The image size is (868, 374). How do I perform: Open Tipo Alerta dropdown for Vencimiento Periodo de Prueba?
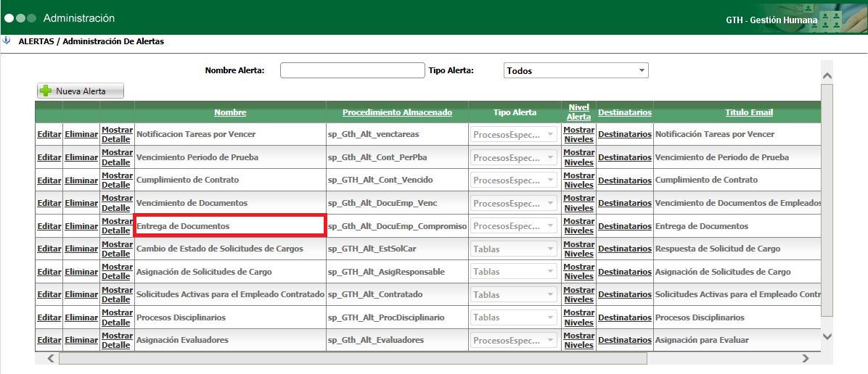(x=515, y=157)
